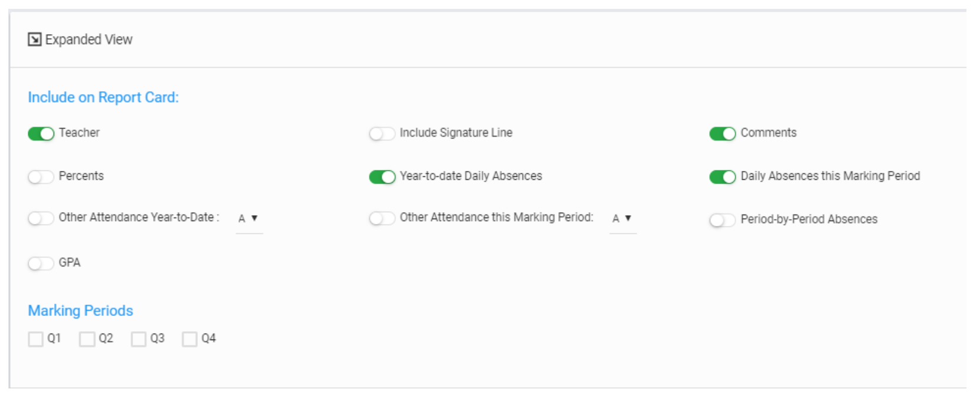Turn off Daily Absences this Marking Period
980x402 pixels.
tap(722, 177)
